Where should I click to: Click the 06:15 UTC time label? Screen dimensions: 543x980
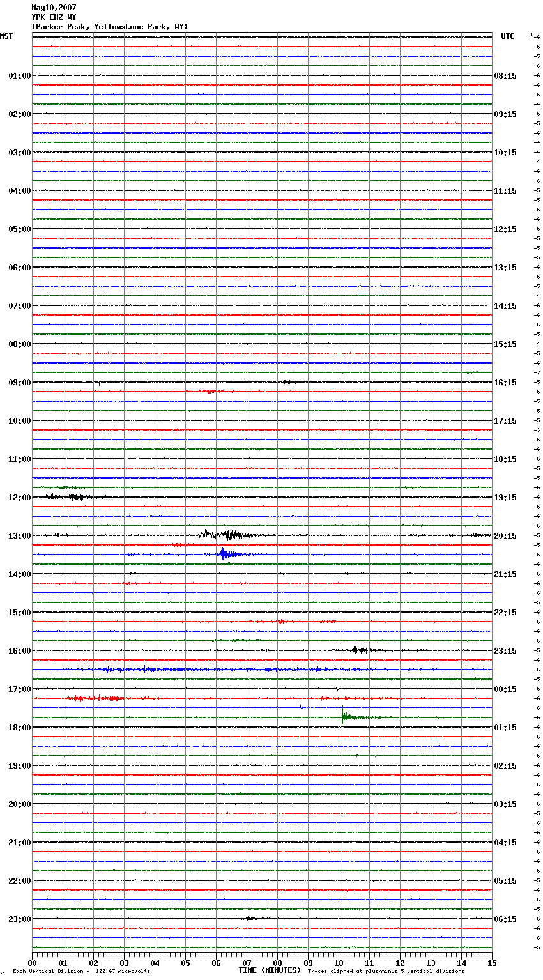[x=505, y=919]
